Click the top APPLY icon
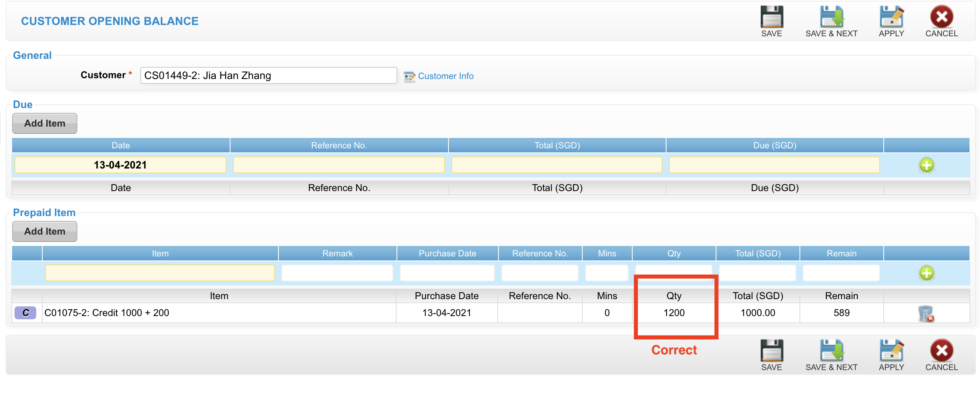The height and width of the screenshot is (412, 980). click(x=891, y=17)
